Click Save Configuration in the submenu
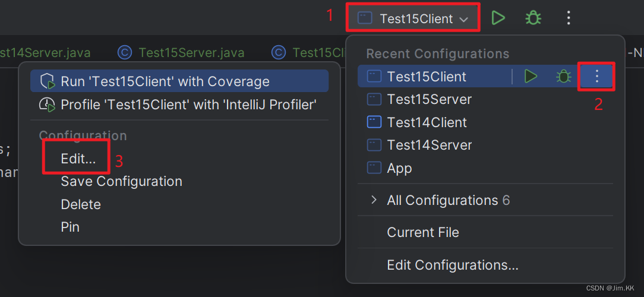644x297 pixels. coord(122,181)
